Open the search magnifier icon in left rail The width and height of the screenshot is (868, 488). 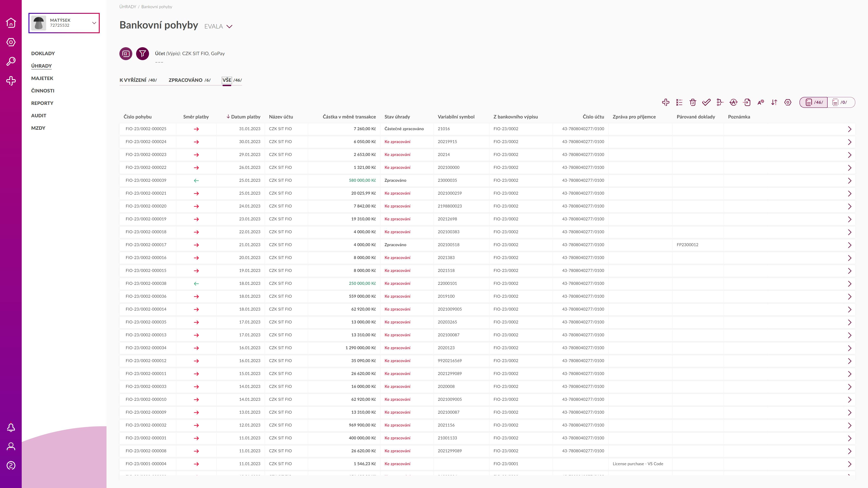(11, 61)
